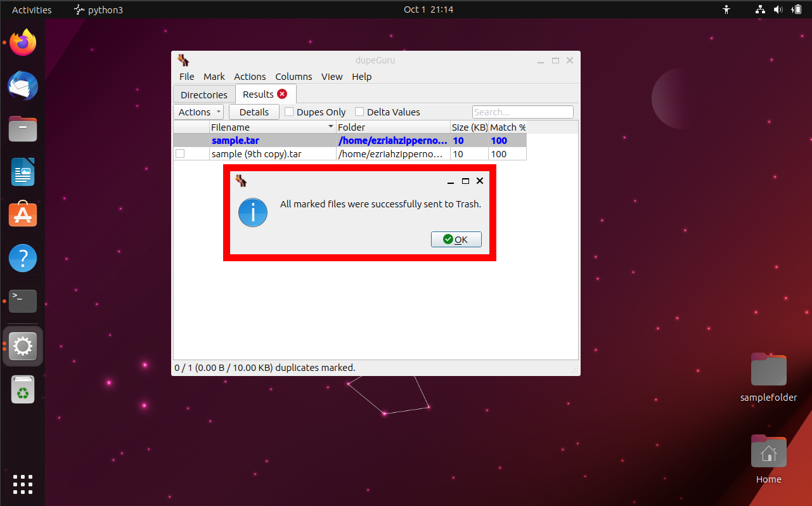The height and width of the screenshot is (506, 812).
Task: Click the Filename column sort arrow
Action: [331, 127]
